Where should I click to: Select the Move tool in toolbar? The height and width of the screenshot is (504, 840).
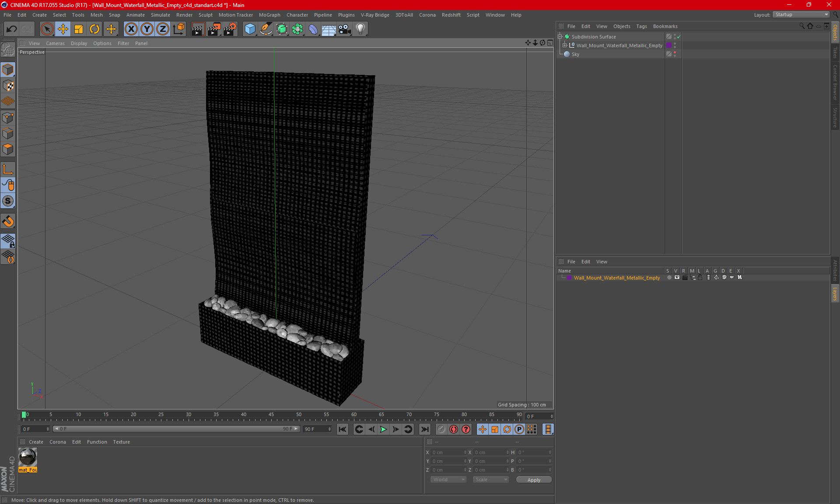click(63, 29)
